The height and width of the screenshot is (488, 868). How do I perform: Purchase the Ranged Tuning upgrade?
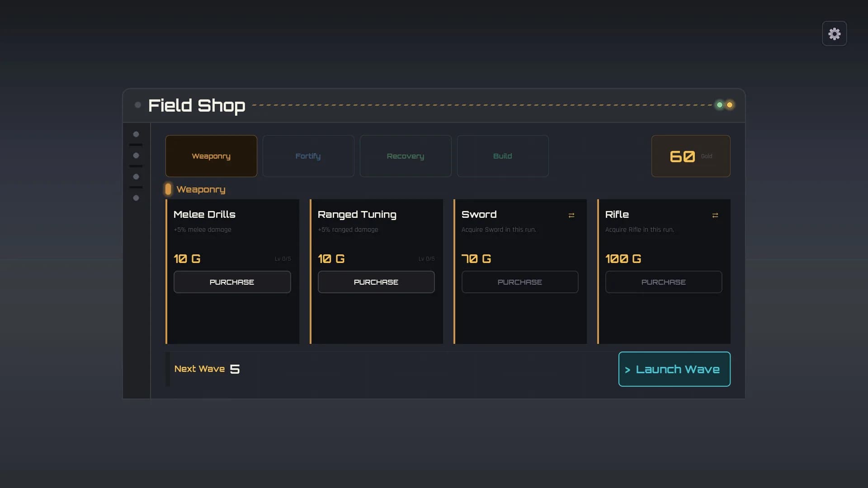pyautogui.click(x=376, y=282)
